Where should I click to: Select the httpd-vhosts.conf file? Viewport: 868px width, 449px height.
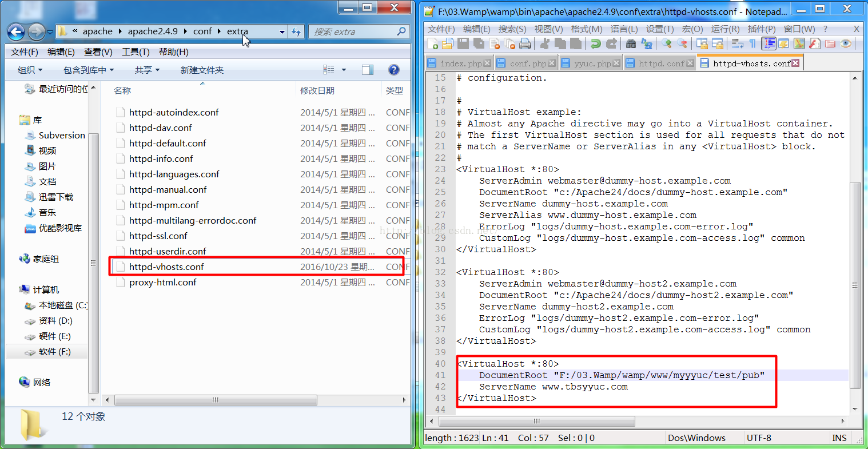coord(166,267)
